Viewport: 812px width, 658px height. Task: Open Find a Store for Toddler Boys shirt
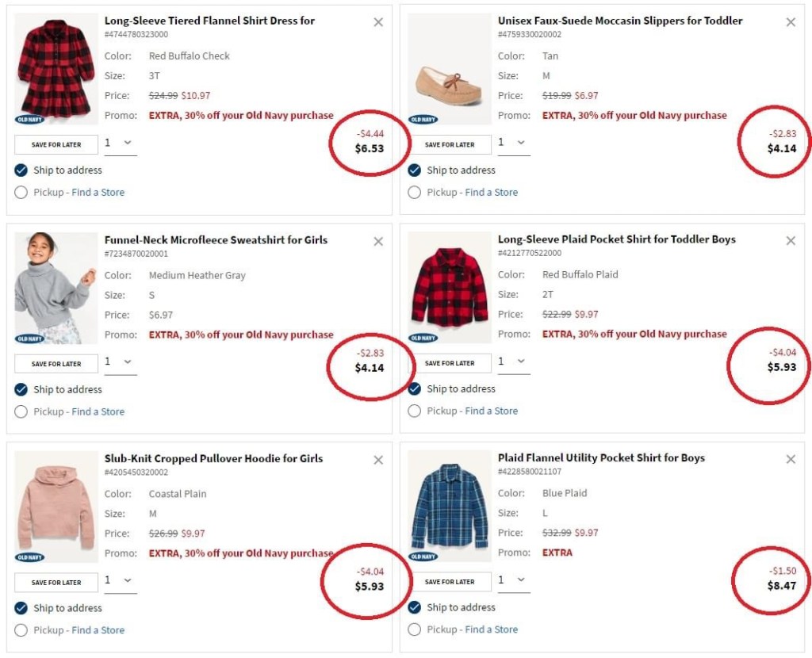(491, 411)
